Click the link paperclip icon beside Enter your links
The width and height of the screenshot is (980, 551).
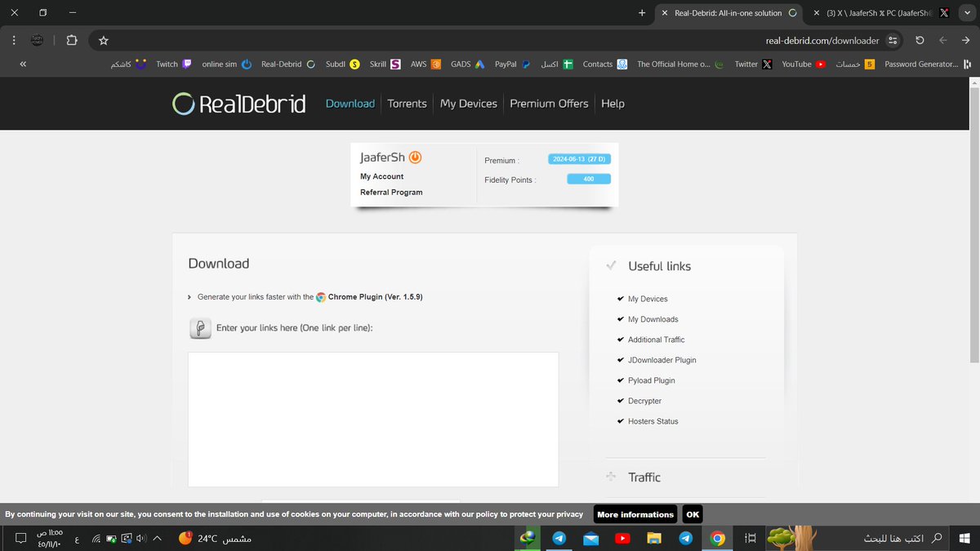click(200, 328)
